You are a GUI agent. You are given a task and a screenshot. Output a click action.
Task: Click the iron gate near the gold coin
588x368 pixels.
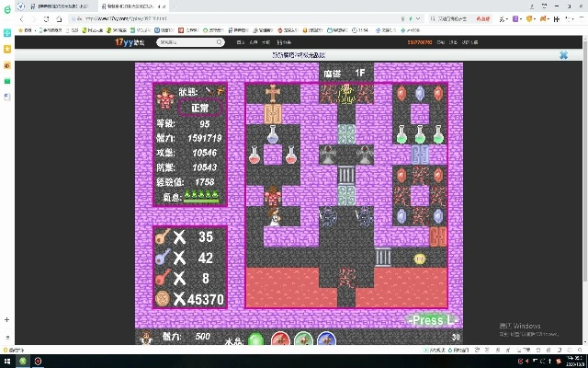383,257
